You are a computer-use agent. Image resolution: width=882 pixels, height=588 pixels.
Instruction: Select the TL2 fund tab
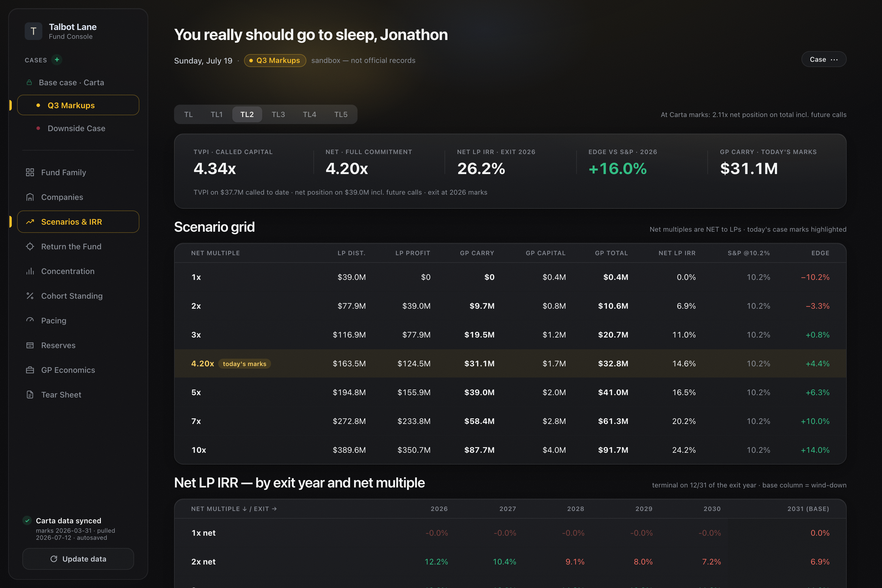[x=247, y=114]
